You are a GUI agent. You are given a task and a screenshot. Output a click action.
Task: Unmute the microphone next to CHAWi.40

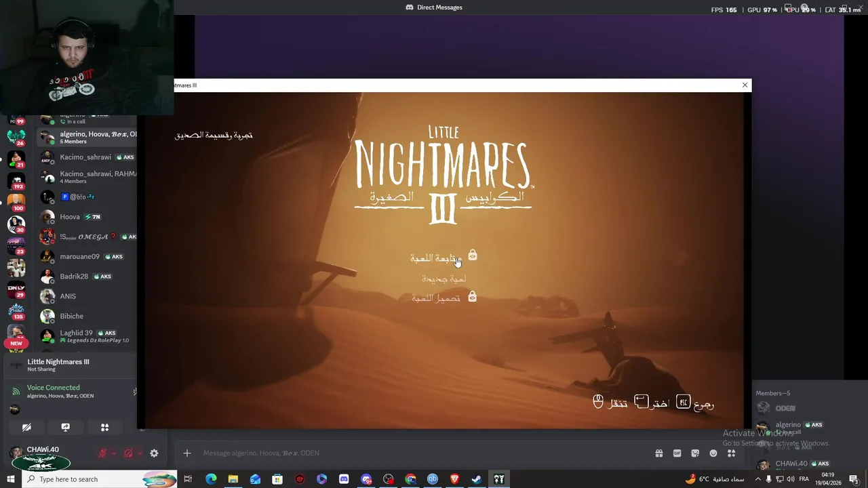(102, 453)
